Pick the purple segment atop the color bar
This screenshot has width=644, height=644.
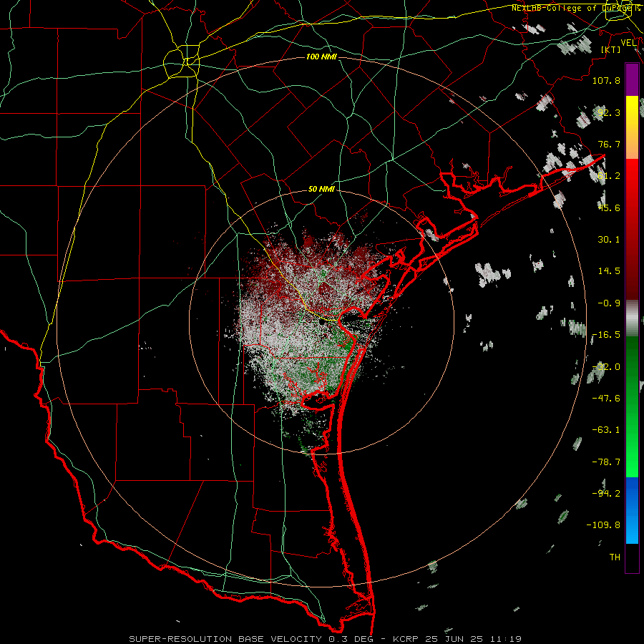pos(632,79)
